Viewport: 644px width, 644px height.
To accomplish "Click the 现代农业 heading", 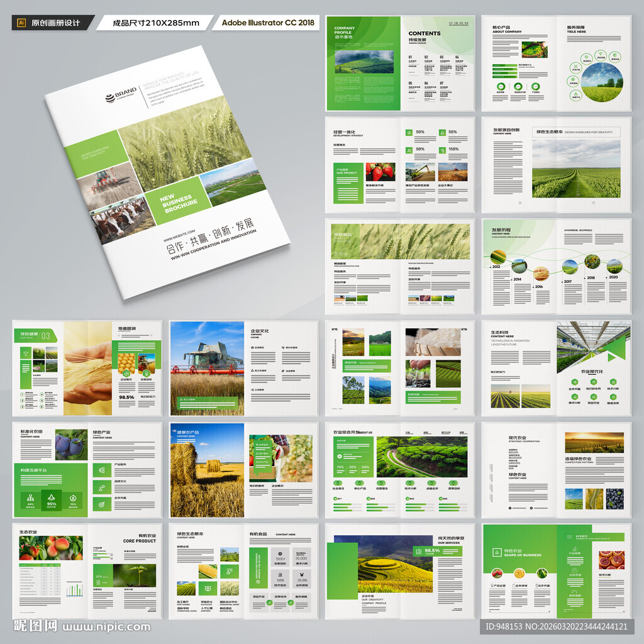I will pyautogui.click(x=518, y=438).
